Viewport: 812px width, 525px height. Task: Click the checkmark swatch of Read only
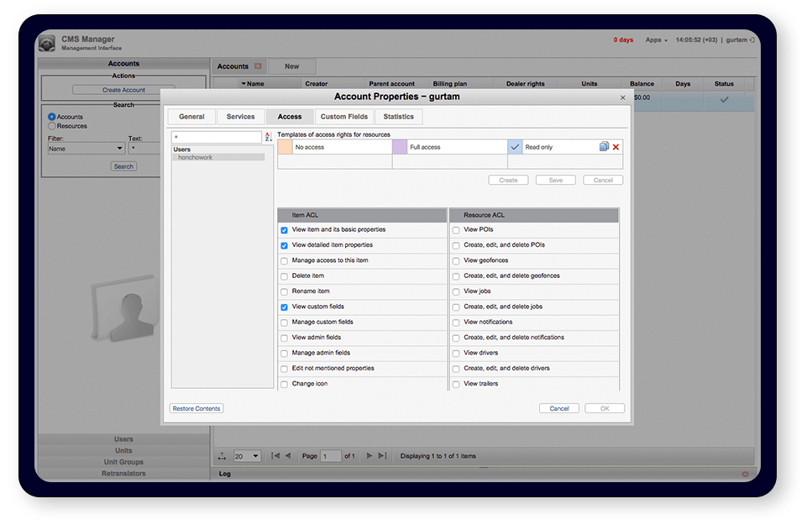tap(515, 147)
